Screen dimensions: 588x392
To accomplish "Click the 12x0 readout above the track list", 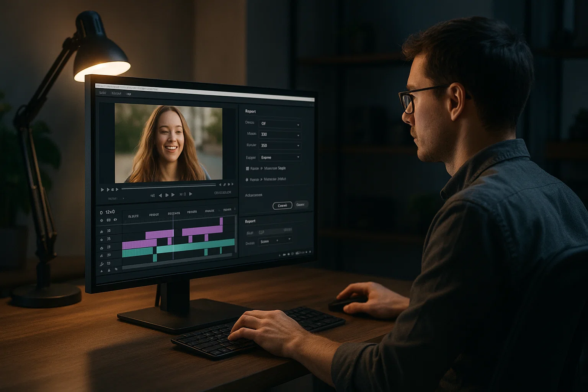I will pyautogui.click(x=110, y=212).
